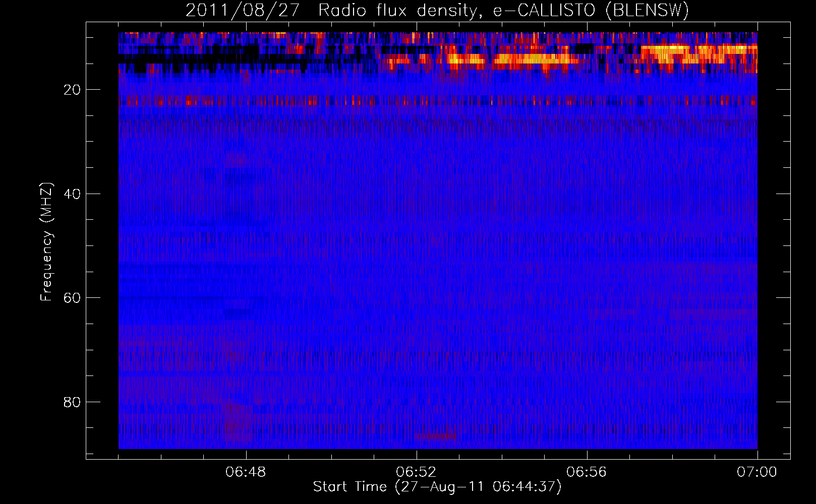
Task: Click the 60 MHz frequency tick label
Action: (x=72, y=298)
